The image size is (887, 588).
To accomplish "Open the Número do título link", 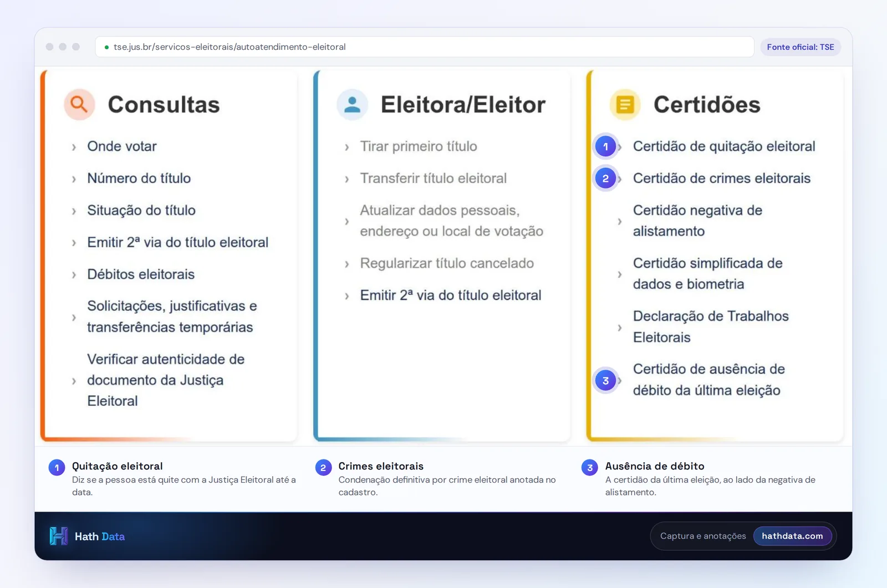I will pyautogui.click(x=139, y=178).
